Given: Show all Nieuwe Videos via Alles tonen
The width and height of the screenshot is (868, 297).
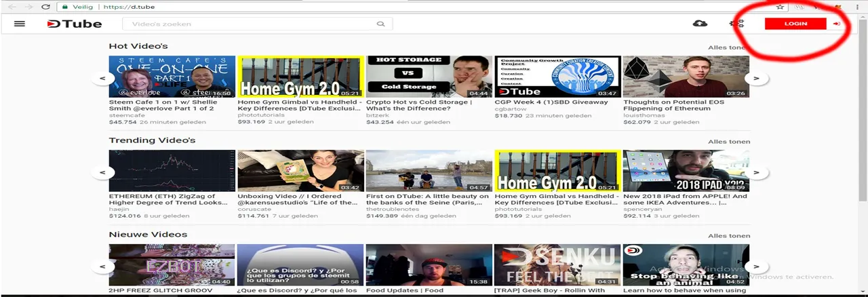Looking at the screenshot, I should tap(729, 236).
